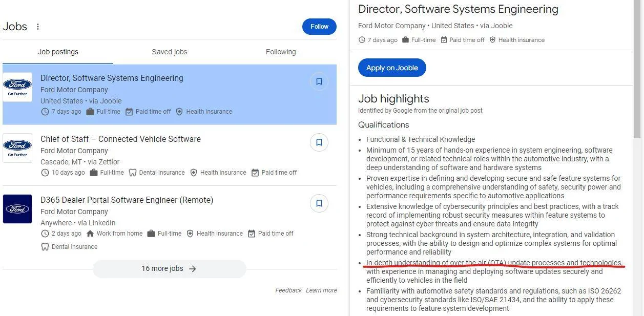This screenshot has width=644, height=316.
Task: Open the Chief of Staff – Connected Vehicle Software listing
Action: tap(120, 139)
